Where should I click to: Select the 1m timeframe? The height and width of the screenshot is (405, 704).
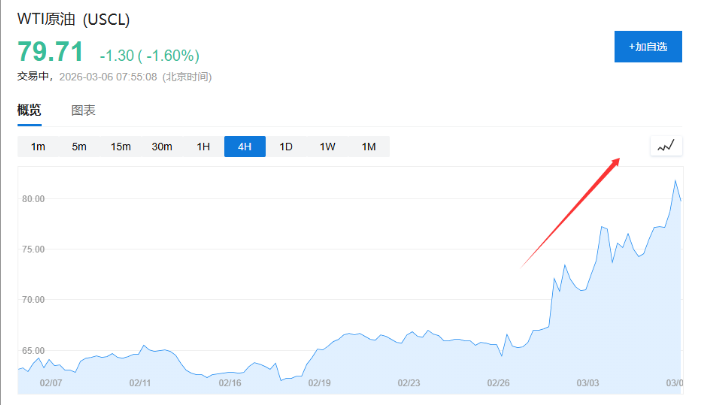click(38, 147)
